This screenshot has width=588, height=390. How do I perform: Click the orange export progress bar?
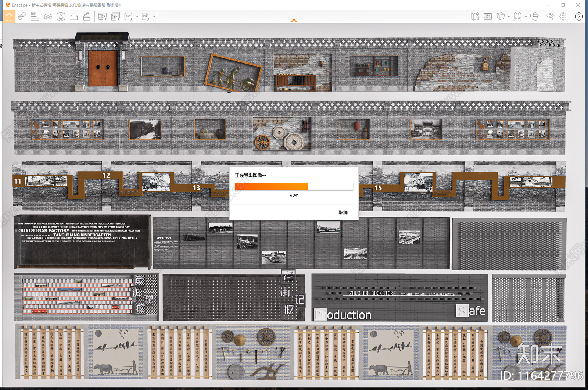[x=294, y=186]
